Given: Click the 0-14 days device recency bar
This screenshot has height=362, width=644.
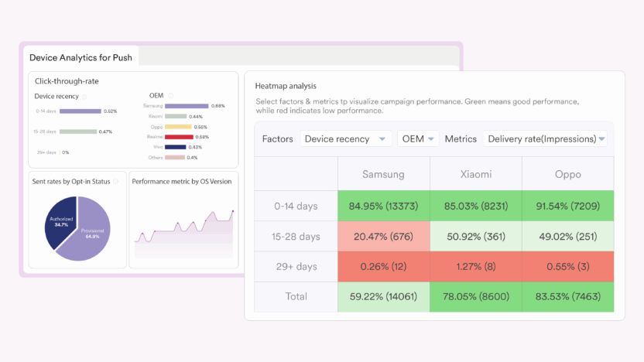Looking at the screenshot, I should [80, 111].
